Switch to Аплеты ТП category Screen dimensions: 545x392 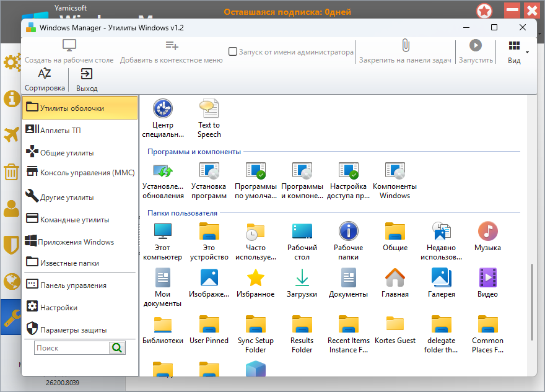(60, 131)
